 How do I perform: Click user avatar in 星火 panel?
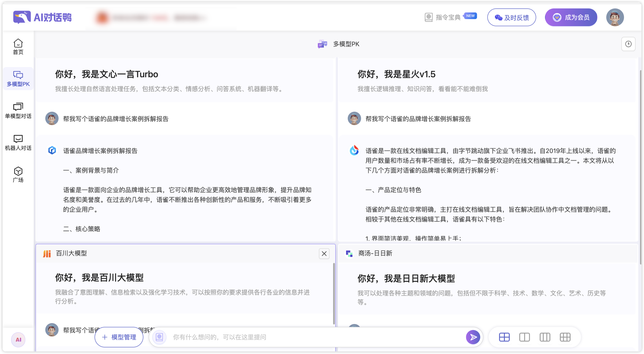(354, 118)
